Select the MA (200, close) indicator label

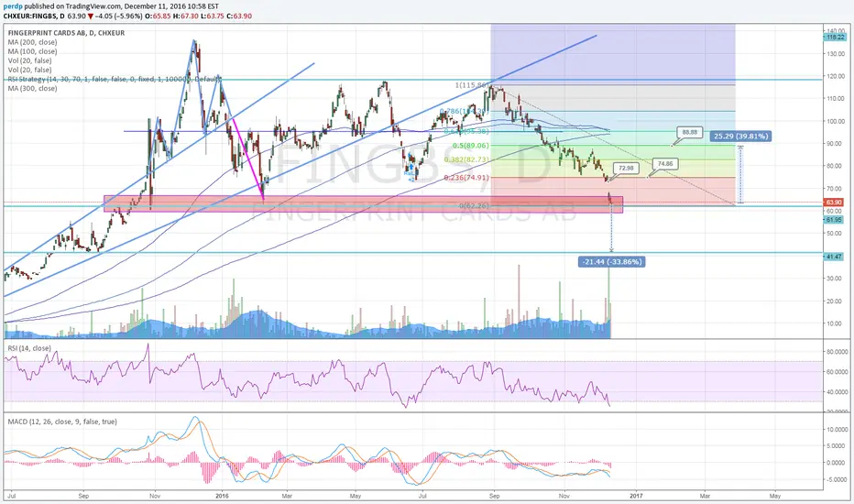pyautogui.click(x=32, y=42)
